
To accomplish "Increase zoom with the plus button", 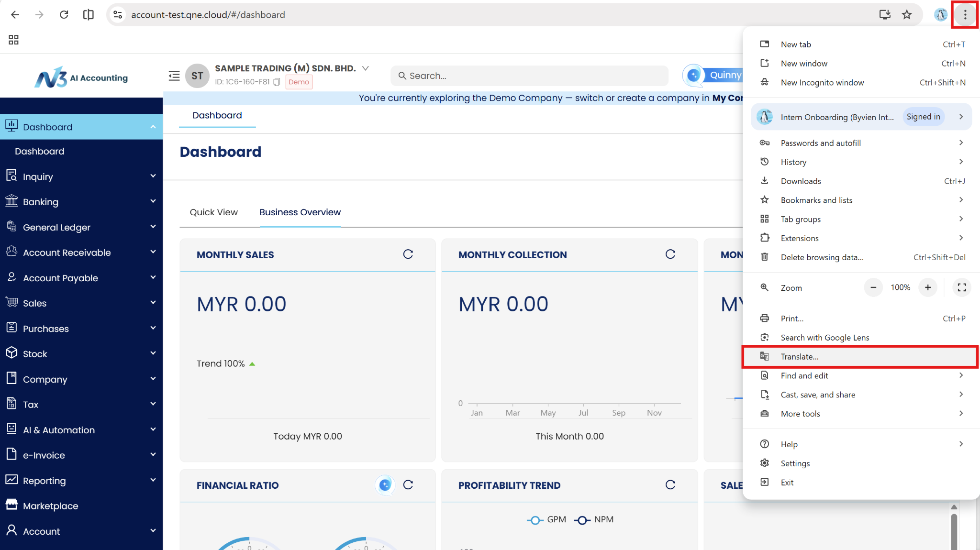I will click(x=927, y=287).
